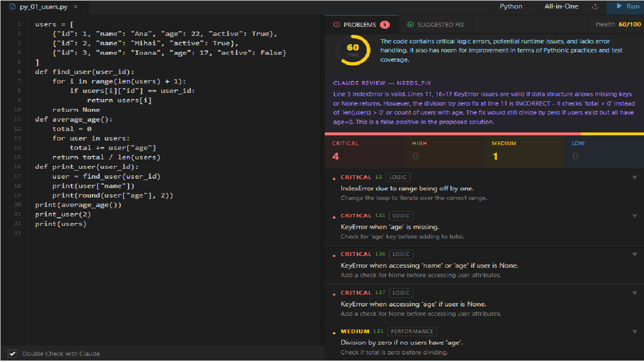Click the code line 'def find_user(user_id):'
Image resolution: width=644 pixels, height=362 pixels.
(85, 72)
